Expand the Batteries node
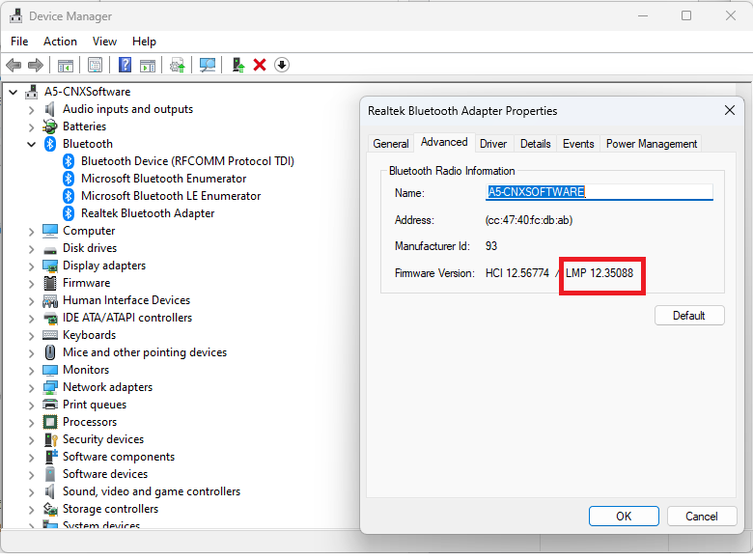Screen dimensions: 753x560 click(x=32, y=127)
